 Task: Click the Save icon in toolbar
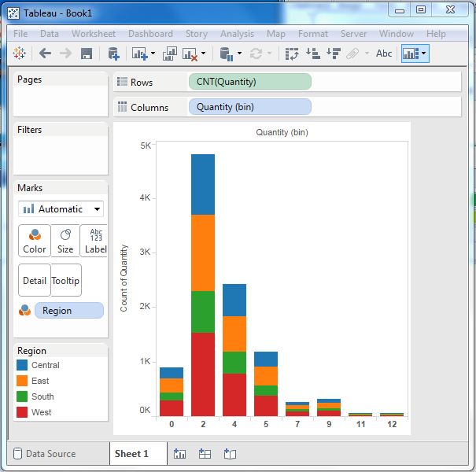[x=87, y=53]
